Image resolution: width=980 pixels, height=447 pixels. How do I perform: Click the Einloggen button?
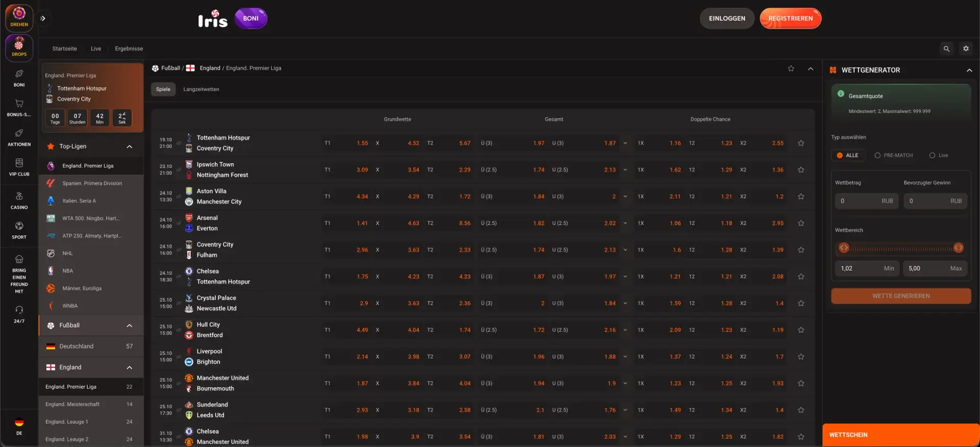[727, 18]
